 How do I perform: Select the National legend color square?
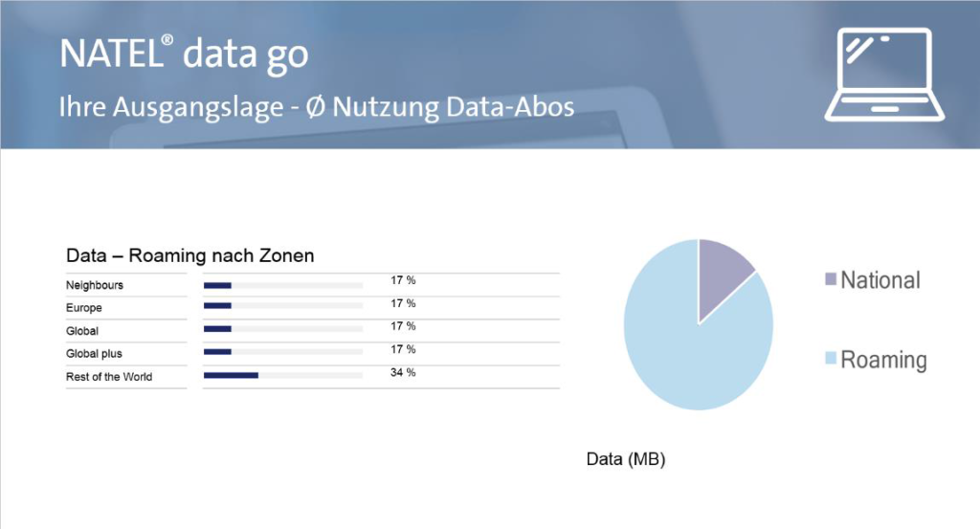tap(831, 278)
